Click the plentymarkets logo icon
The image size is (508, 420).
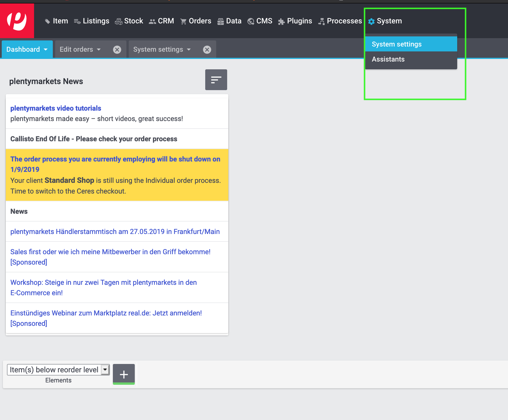17,21
